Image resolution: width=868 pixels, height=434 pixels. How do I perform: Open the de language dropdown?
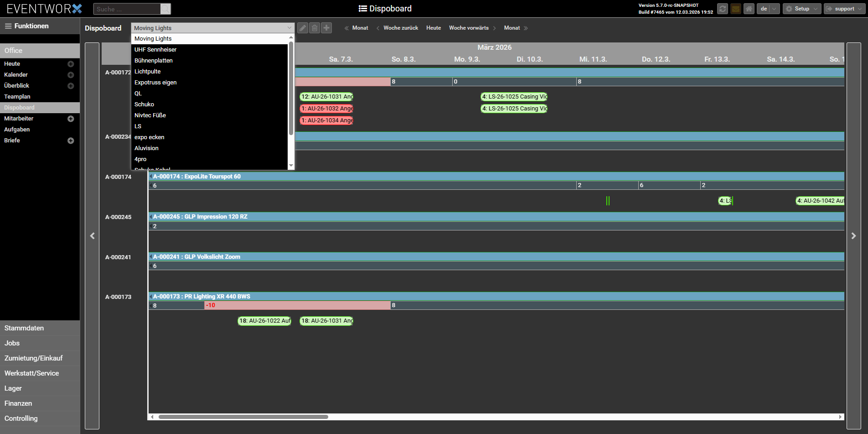(x=768, y=9)
